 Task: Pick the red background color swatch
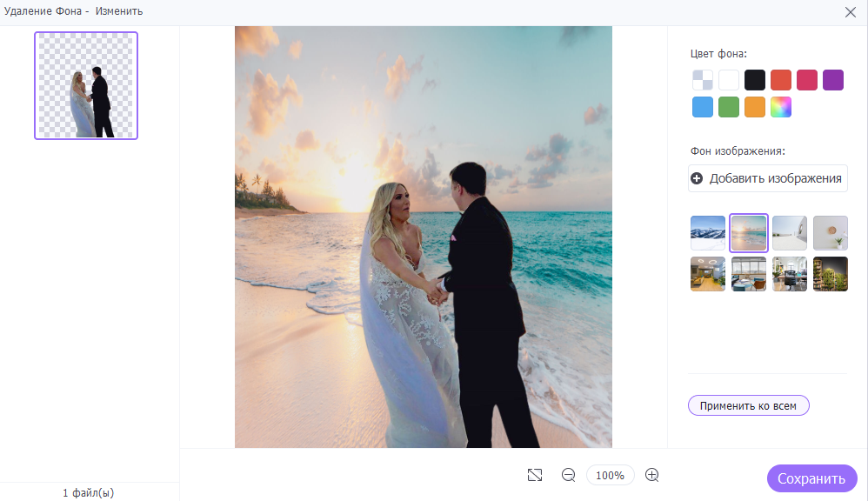click(781, 80)
